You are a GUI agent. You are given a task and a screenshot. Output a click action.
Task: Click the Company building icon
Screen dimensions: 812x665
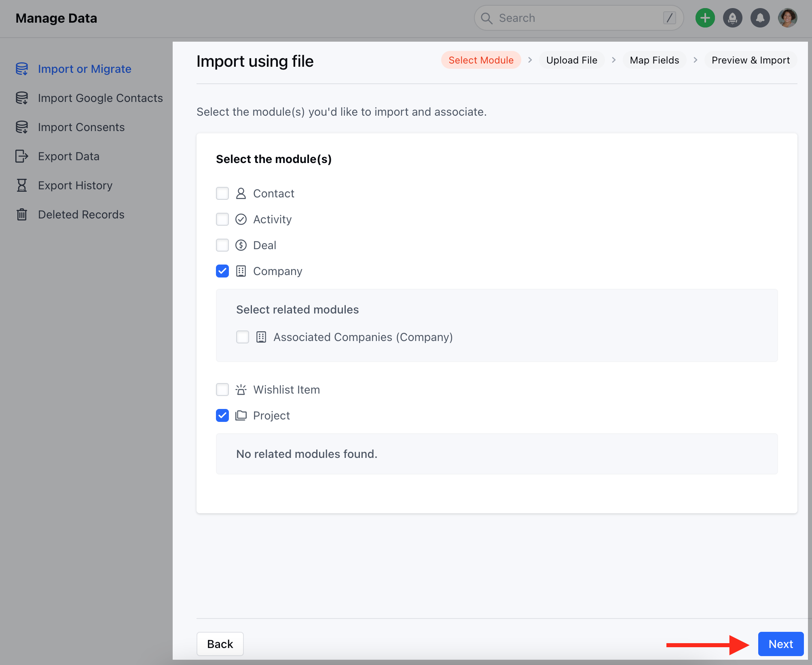pyautogui.click(x=241, y=271)
